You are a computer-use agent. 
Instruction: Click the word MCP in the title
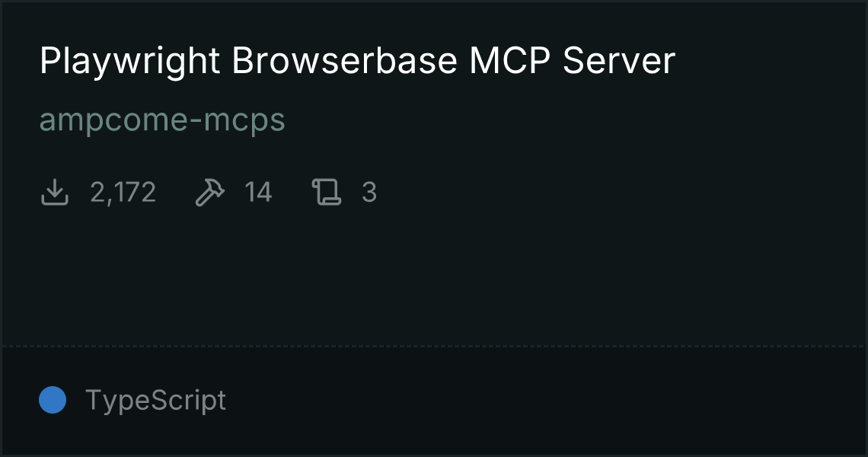tap(509, 61)
